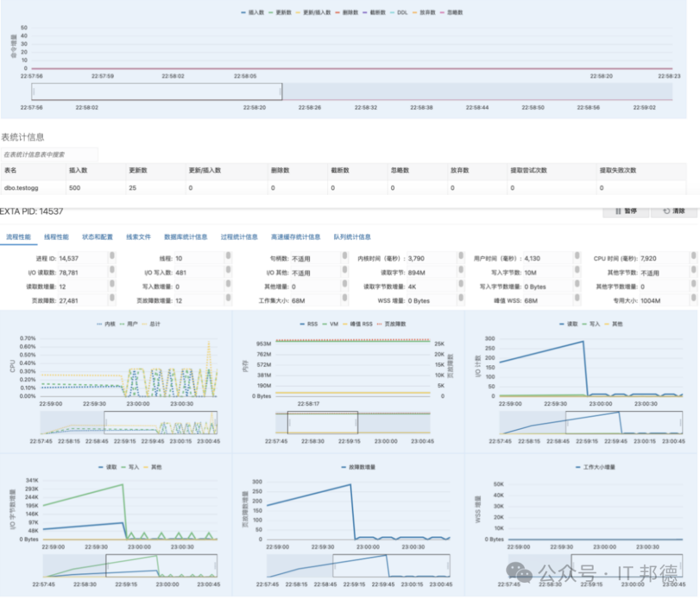
Task: Click the pin icon next to 线程 value
Action: 227,258
